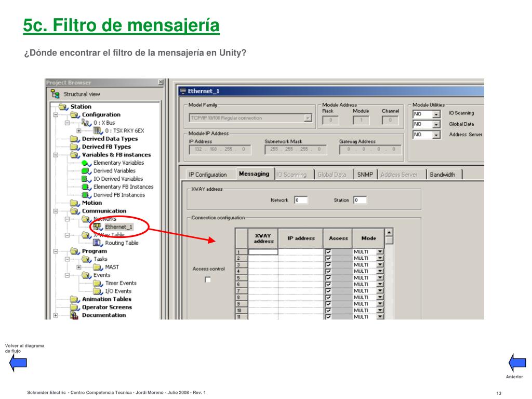
Task: Enable the Access control checkbox
Action: pos(208,280)
